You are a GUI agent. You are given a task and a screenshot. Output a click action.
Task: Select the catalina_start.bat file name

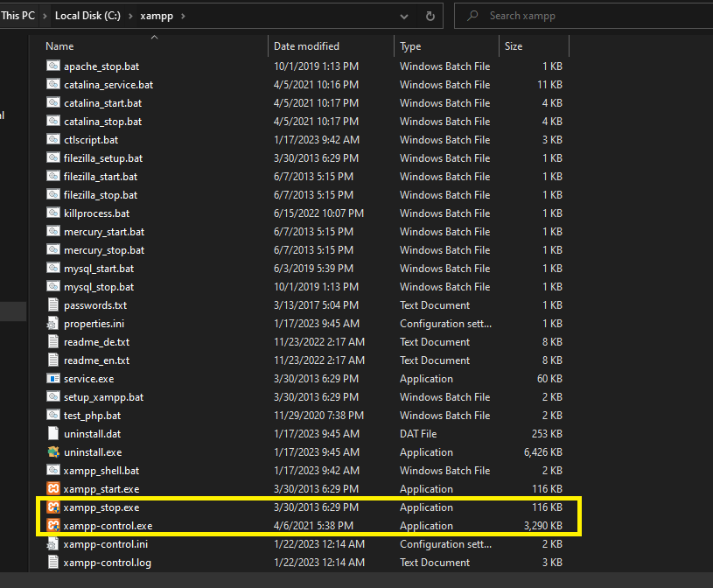[x=102, y=103]
